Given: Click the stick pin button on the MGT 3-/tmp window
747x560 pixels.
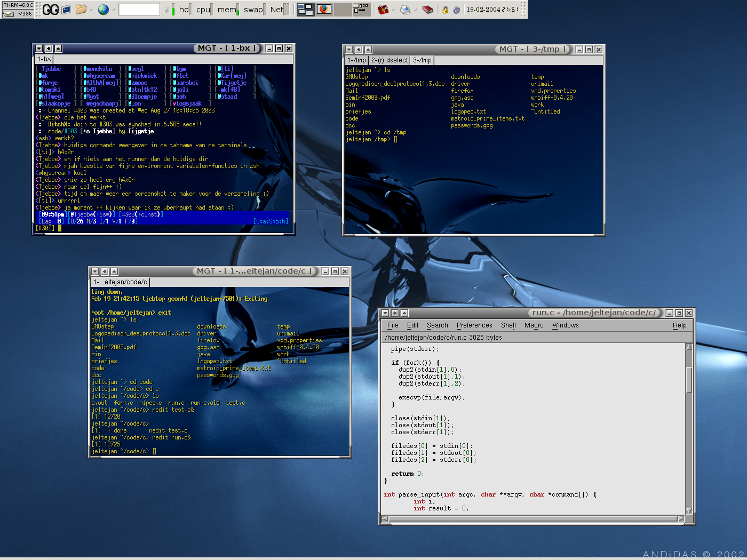Looking at the screenshot, I should pos(359,50).
